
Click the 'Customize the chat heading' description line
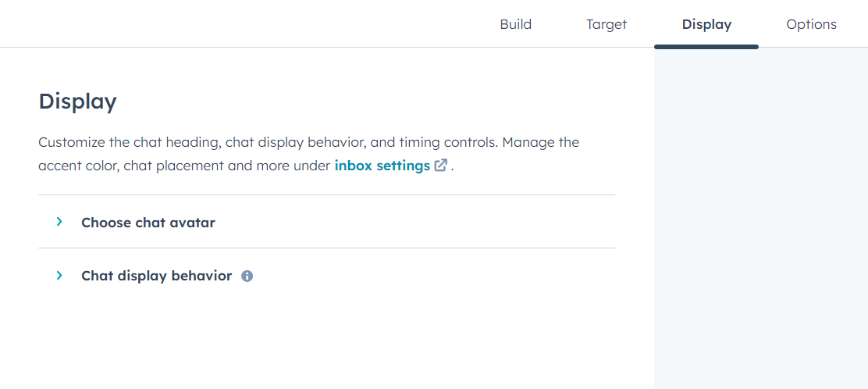click(308, 142)
